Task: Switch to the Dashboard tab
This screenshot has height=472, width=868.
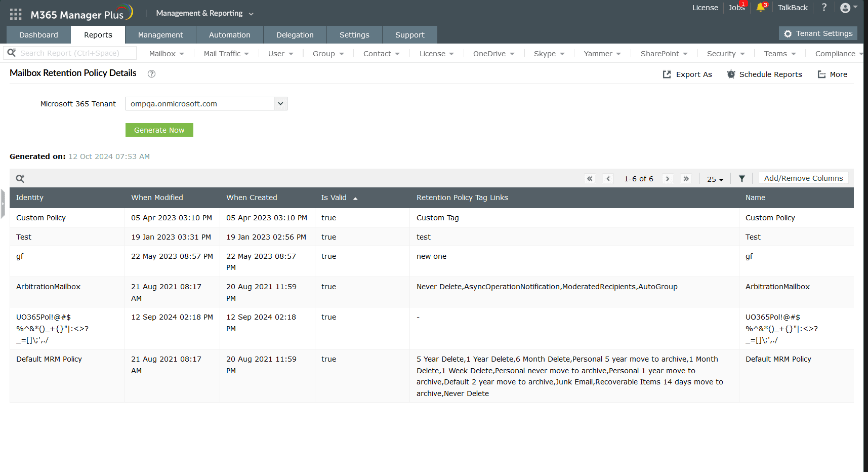Action: [x=38, y=34]
